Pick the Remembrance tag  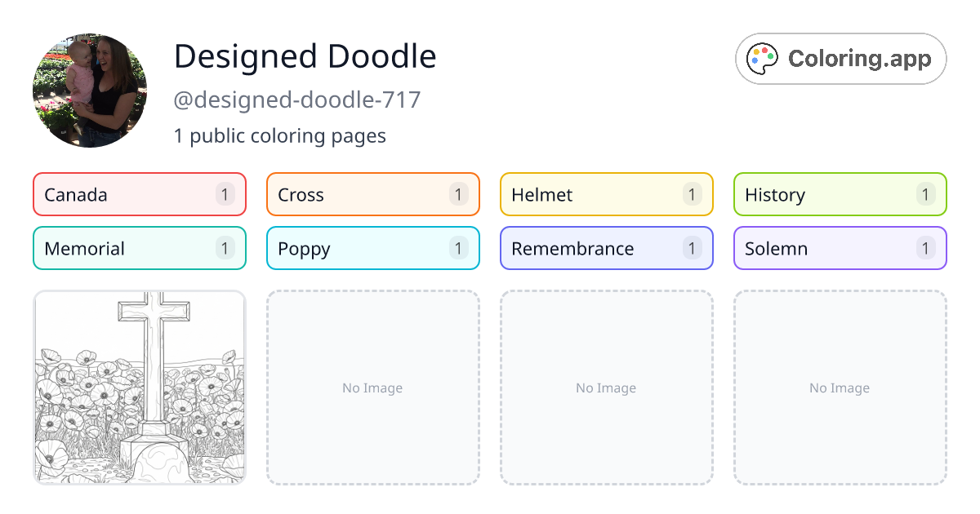[x=606, y=248]
